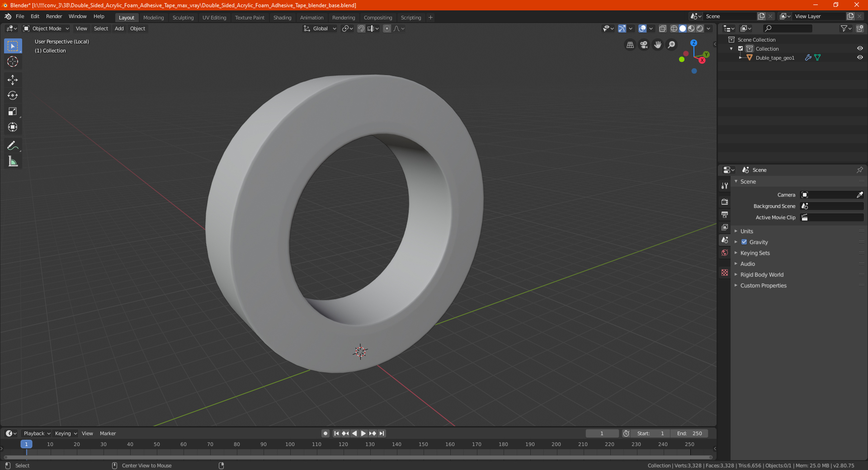Toggle camera view icon in viewport

[644, 45]
